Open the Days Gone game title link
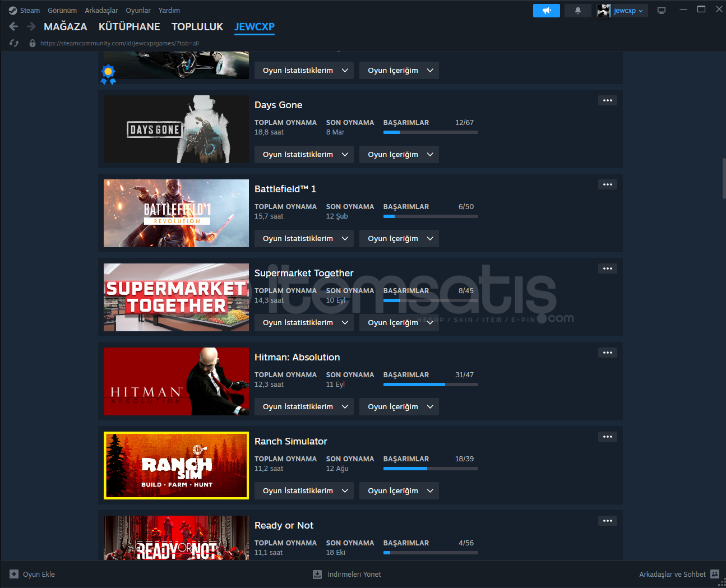The image size is (726, 588). click(278, 105)
